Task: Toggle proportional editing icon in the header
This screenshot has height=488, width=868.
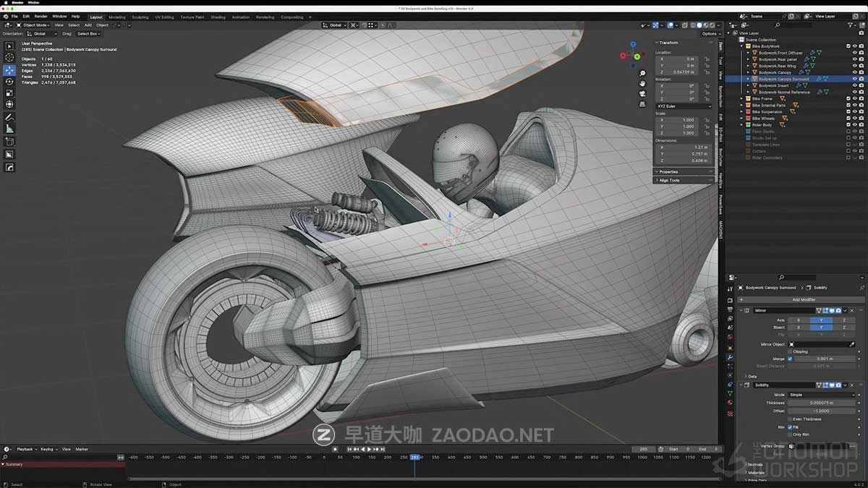Action: pos(383,25)
